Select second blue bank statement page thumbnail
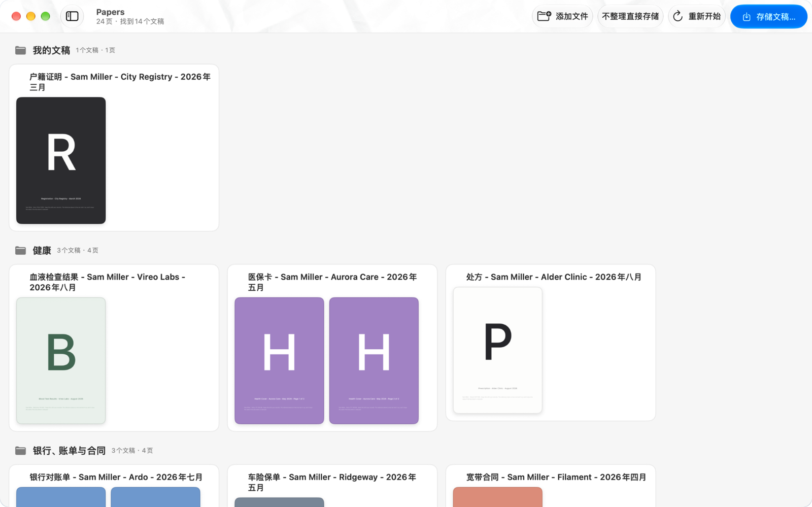 pos(155,497)
